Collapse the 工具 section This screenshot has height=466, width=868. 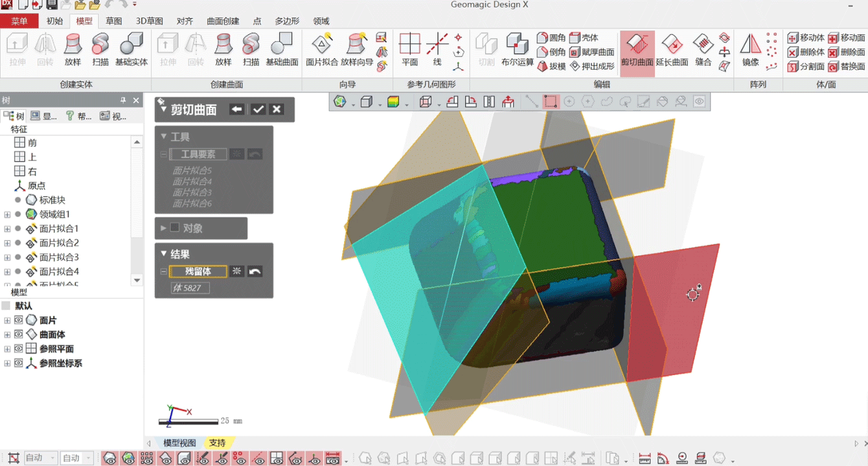(x=164, y=137)
